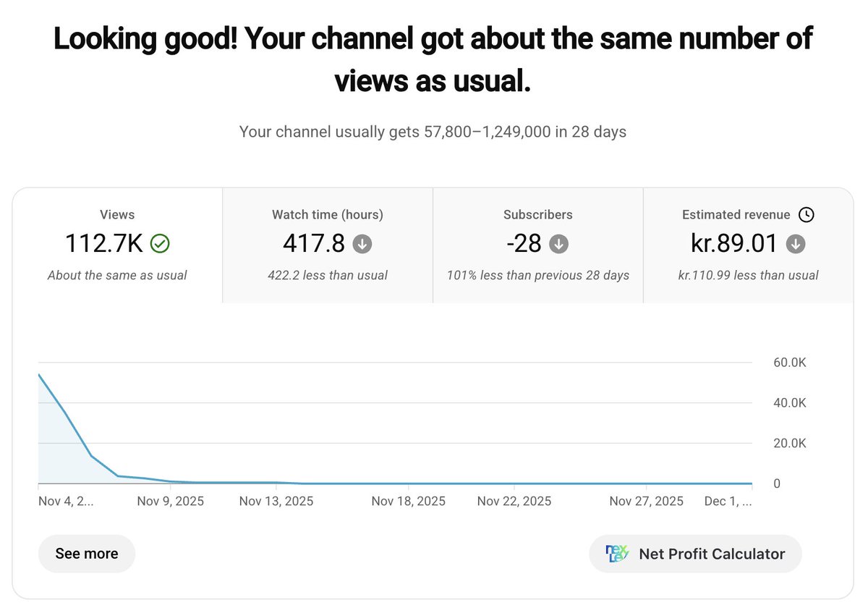The width and height of the screenshot is (868, 608).
Task: Click the 'About the same as usual' text
Action: (x=117, y=275)
